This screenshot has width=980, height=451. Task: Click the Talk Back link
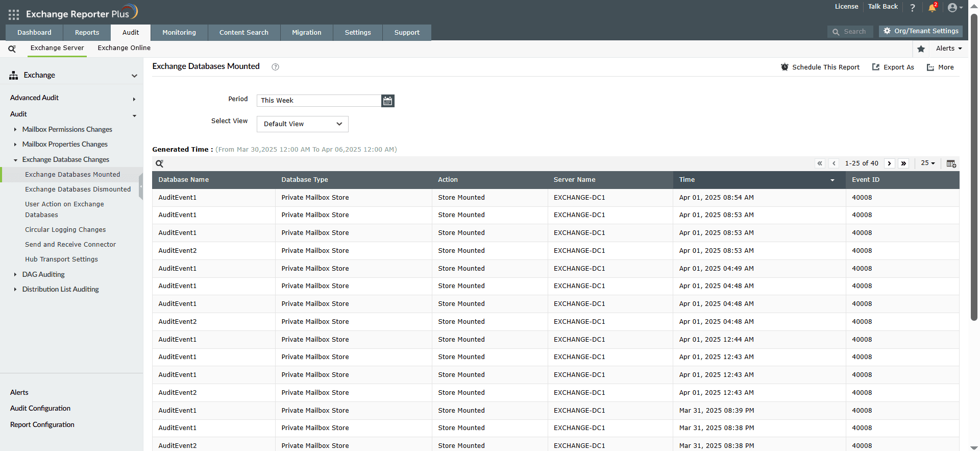883,7
